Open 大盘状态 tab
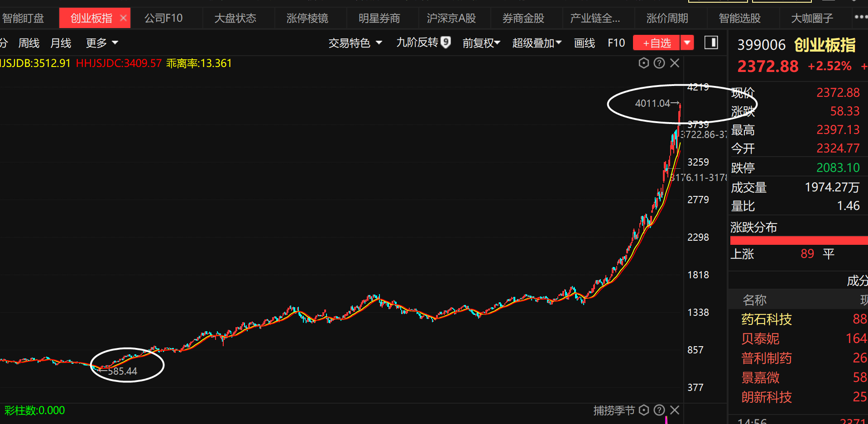This screenshot has width=868, height=424. (235, 18)
